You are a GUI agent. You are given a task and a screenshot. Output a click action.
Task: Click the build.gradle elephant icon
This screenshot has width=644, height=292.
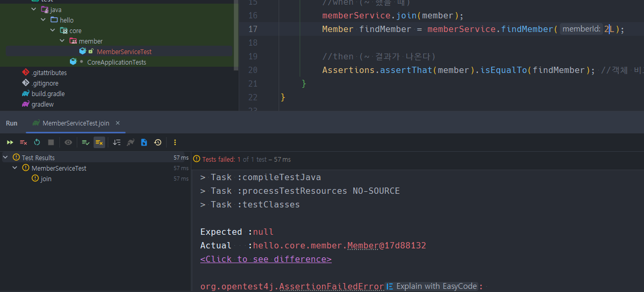click(x=26, y=93)
